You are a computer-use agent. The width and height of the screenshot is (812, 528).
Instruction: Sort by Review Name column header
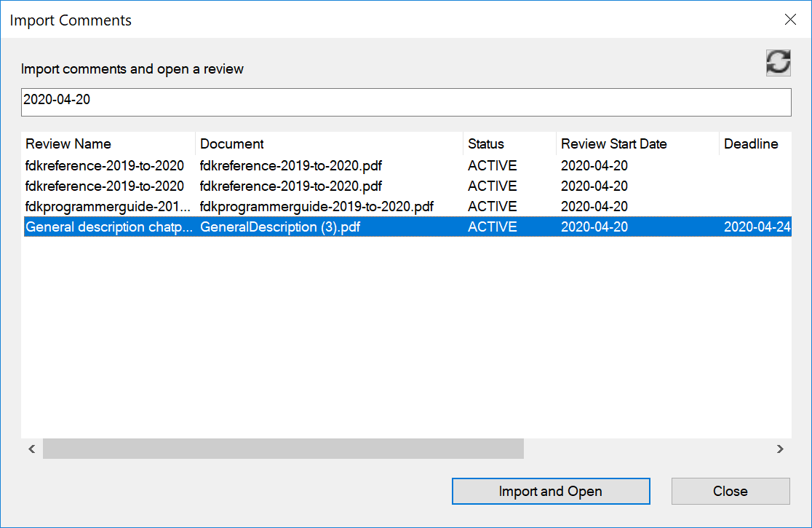[108, 144]
